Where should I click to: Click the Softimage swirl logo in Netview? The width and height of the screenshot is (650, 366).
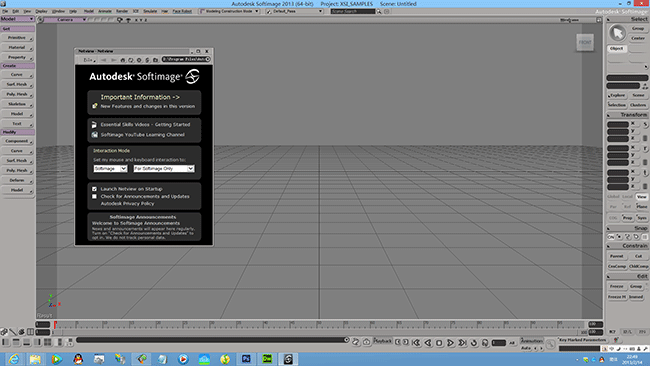point(192,76)
